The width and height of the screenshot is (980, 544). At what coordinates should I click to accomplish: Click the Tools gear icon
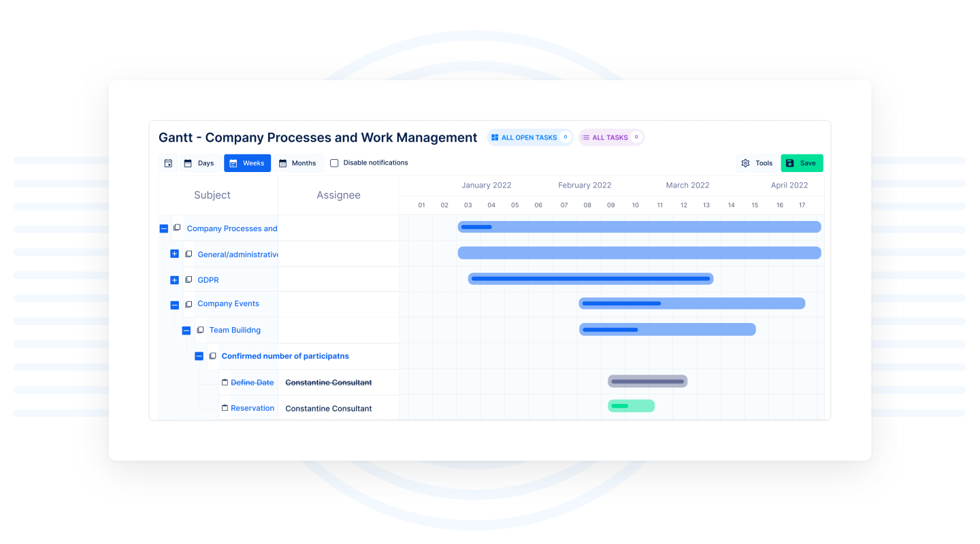coord(745,163)
